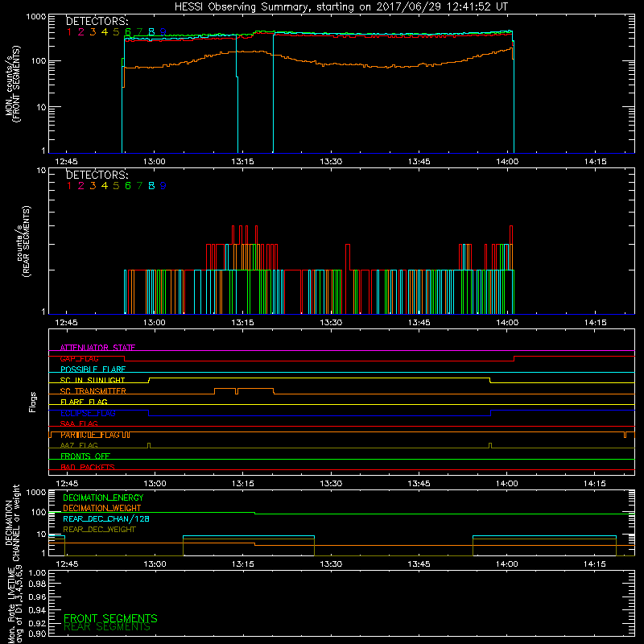Viewport: 644px width, 644px height.
Task: Click the vertical Flags axis title
Action: (x=33, y=402)
